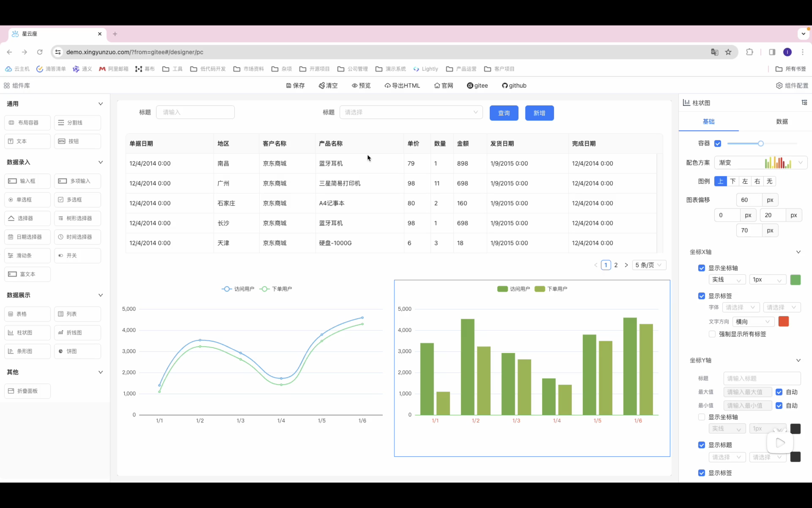Click 清空 to clear the canvas
Viewport: 812px width, 508px height.
pos(328,86)
